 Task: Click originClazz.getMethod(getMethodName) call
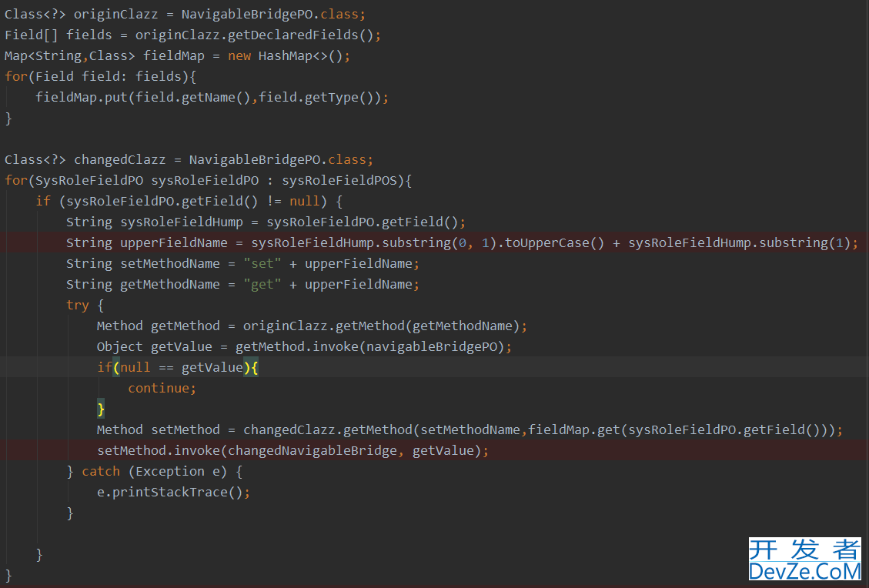381,326
